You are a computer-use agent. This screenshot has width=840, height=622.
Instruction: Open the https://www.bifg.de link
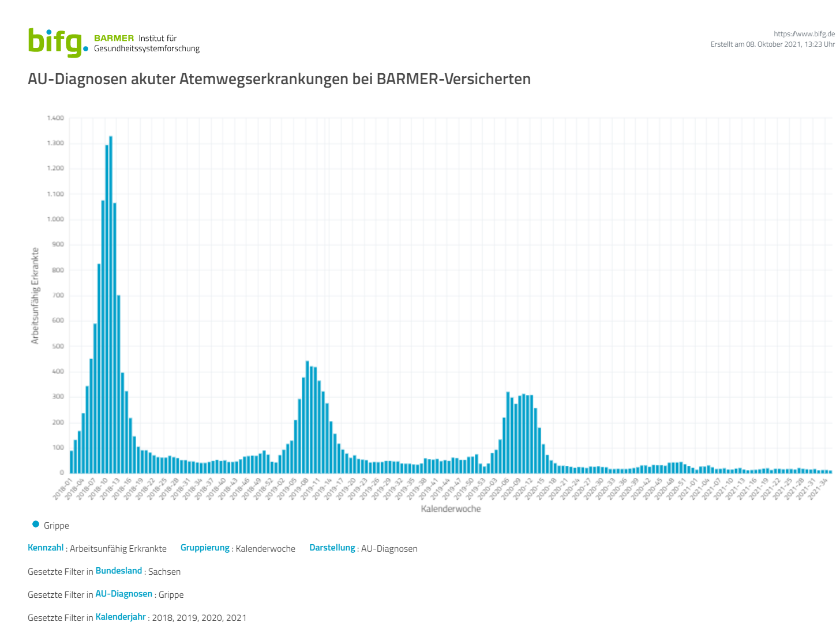click(804, 34)
